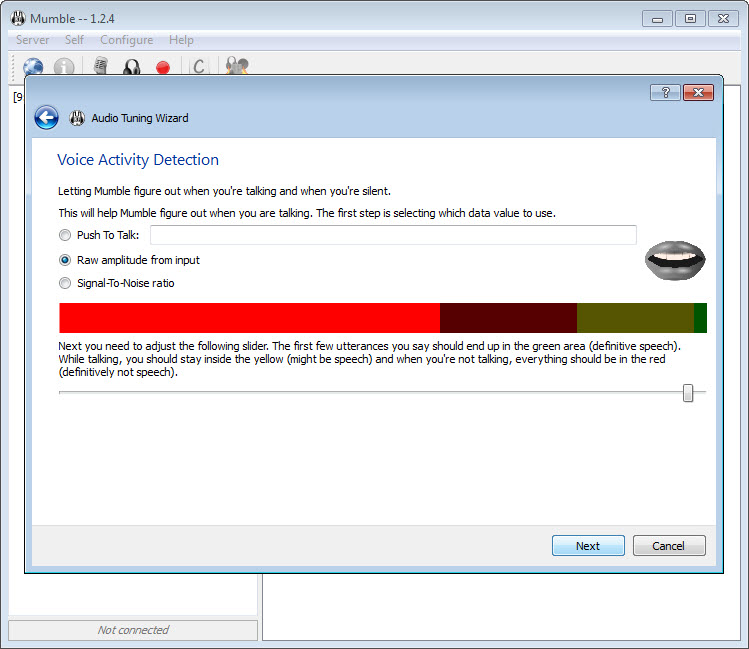Click the voice detection threshold slider handle
Viewport: 749px width, 649px height.
point(688,393)
